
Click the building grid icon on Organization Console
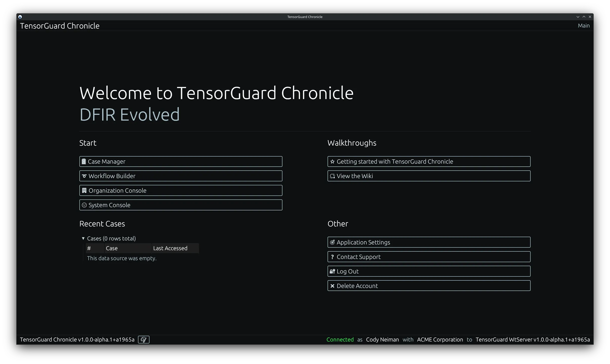click(x=84, y=190)
